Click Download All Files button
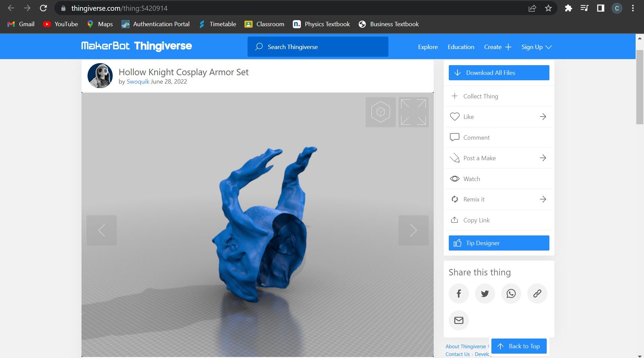The image size is (644, 358). pyautogui.click(x=499, y=73)
